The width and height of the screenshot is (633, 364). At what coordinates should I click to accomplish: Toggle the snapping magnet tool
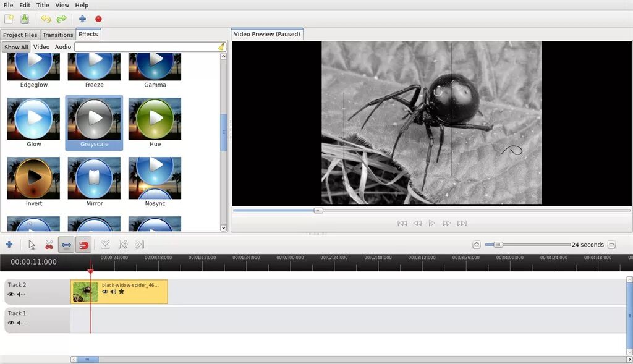point(83,245)
